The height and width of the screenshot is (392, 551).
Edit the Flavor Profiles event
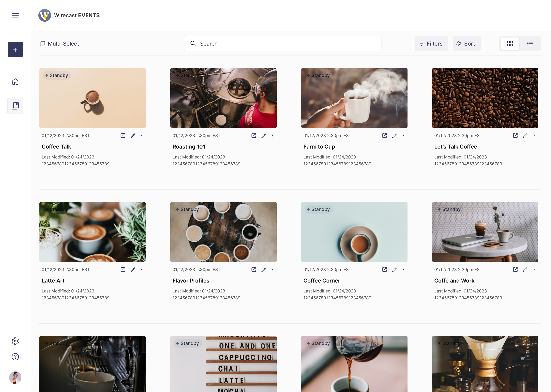coord(263,269)
